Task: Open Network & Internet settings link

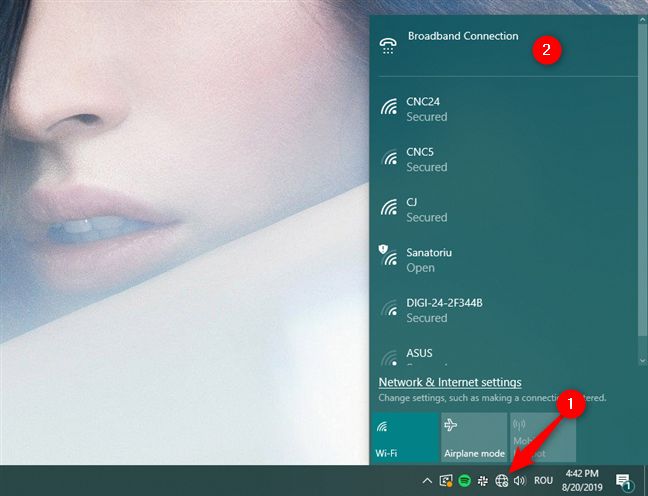Action: tap(450, 382)
